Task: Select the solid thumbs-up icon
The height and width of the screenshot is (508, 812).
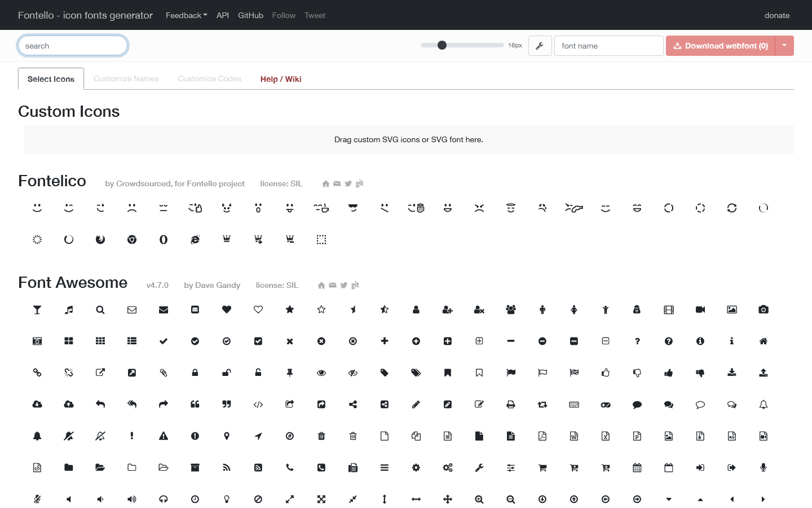Action: [x=669, y=373]
